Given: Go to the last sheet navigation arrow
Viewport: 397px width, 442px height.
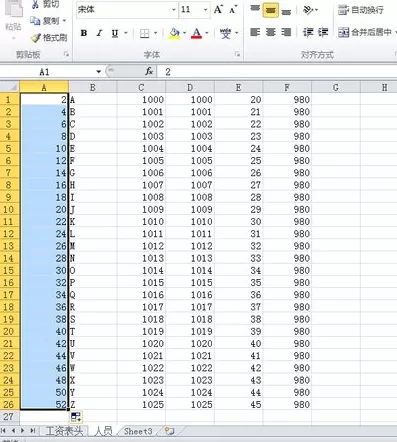Looking at the screenshot, I should [x=33, y=431].
